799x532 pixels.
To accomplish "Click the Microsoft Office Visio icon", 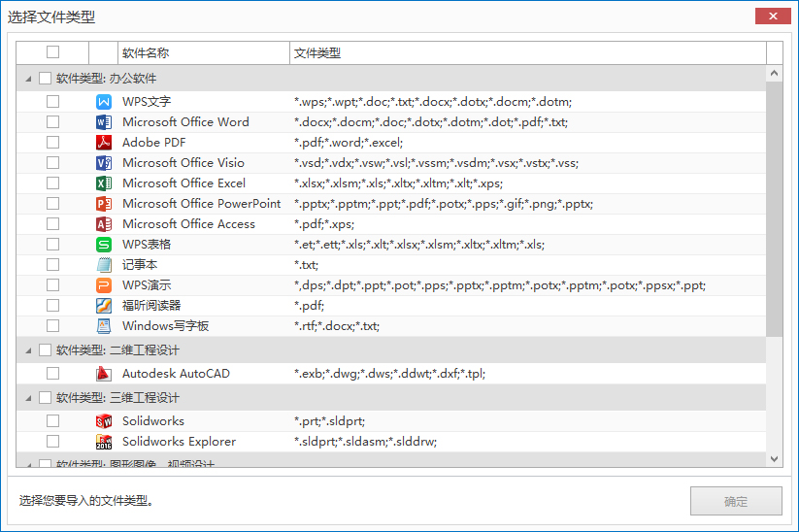I will tap(104, 163).
